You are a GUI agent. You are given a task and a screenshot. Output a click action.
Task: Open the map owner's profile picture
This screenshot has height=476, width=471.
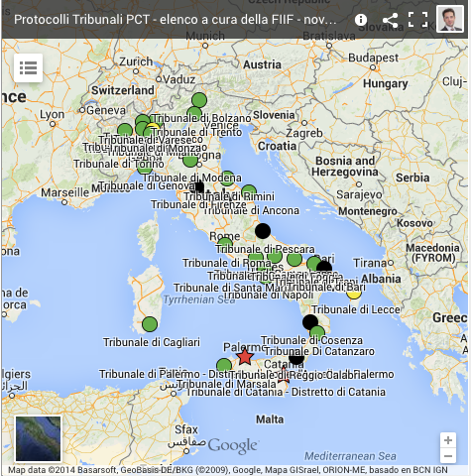coord(450,19)
